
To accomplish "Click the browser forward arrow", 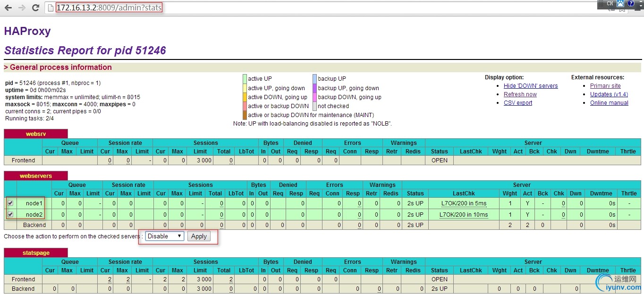I will click(22, 8).
